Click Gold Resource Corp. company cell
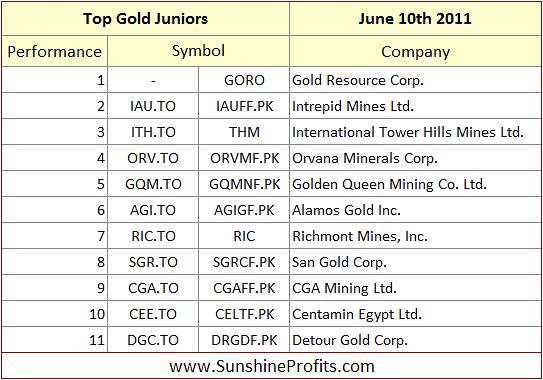Image resolution: width=543 pixels, height=380 pixels. pos(415,80)
